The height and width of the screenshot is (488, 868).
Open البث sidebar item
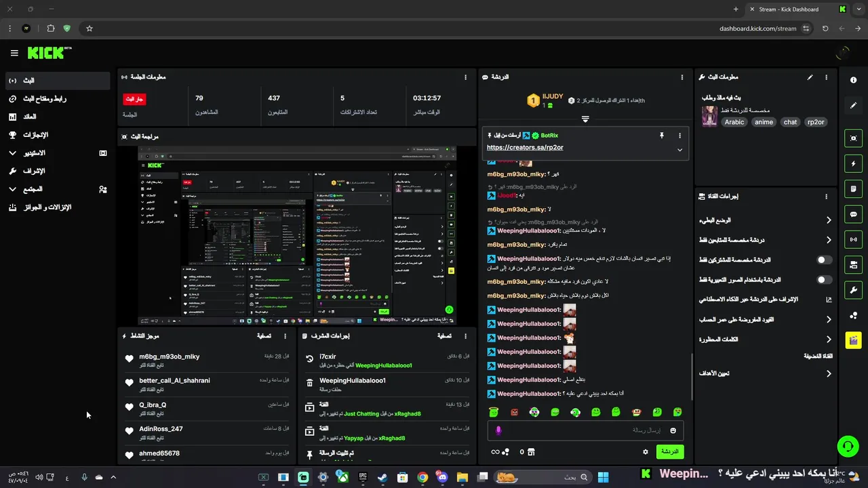[x=58, y=81]
